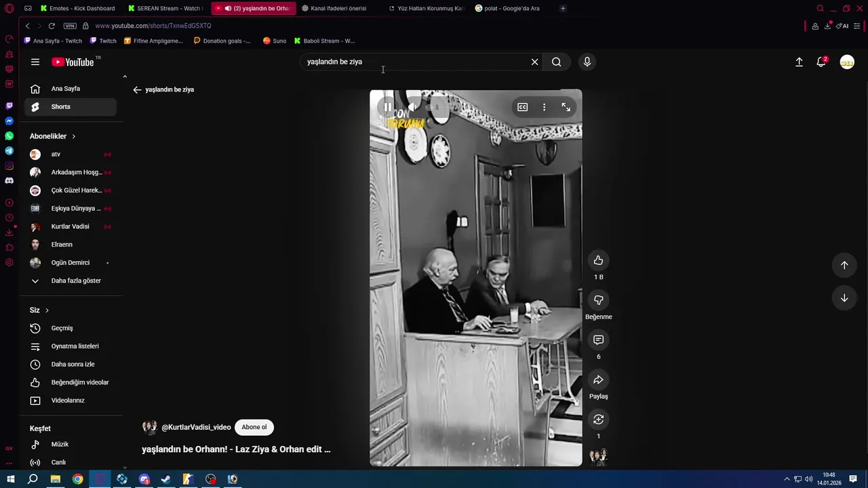Open Suno bookmark

(x=275, y=41)
